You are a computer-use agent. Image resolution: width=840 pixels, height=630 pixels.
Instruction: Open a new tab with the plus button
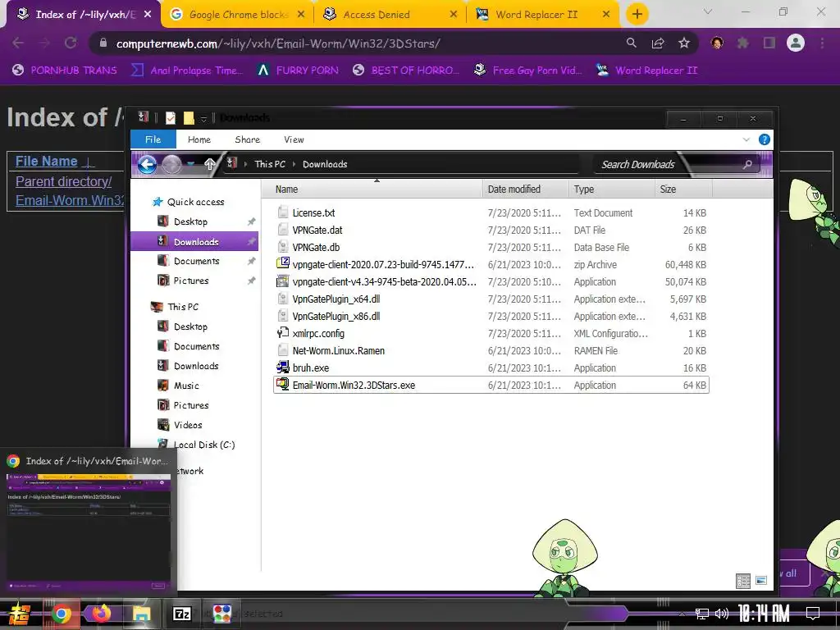click(637, 14)
